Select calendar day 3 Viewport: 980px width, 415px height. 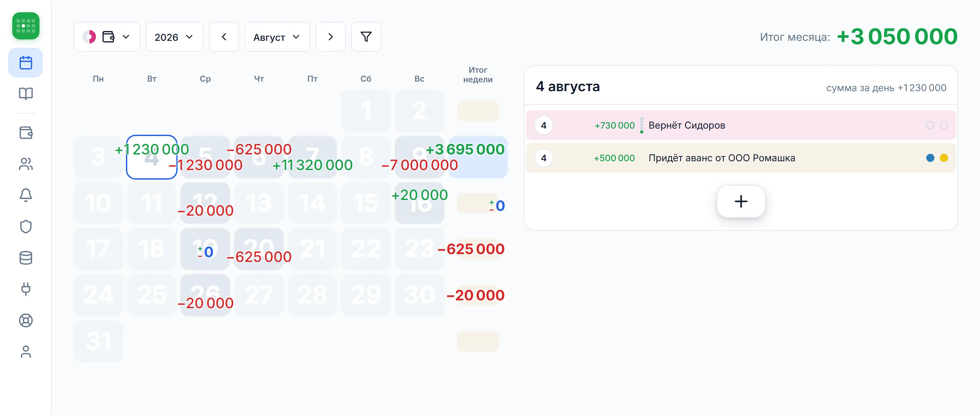[x=98, y=157]
